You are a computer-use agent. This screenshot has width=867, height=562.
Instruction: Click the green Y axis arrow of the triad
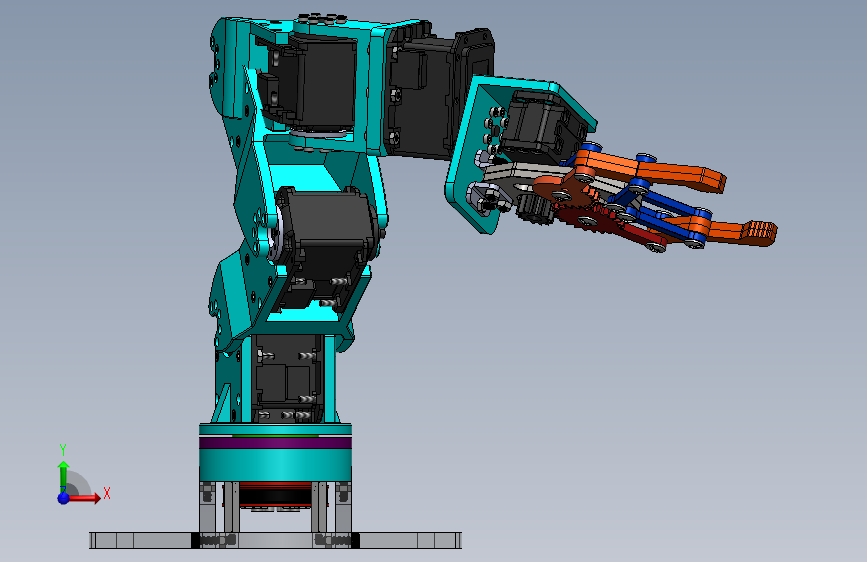64,475
